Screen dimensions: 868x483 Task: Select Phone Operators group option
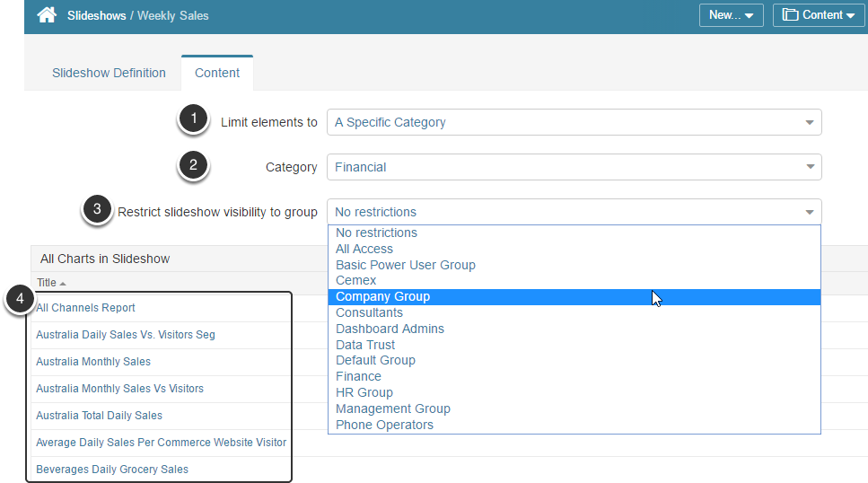(x=384, y=425)
